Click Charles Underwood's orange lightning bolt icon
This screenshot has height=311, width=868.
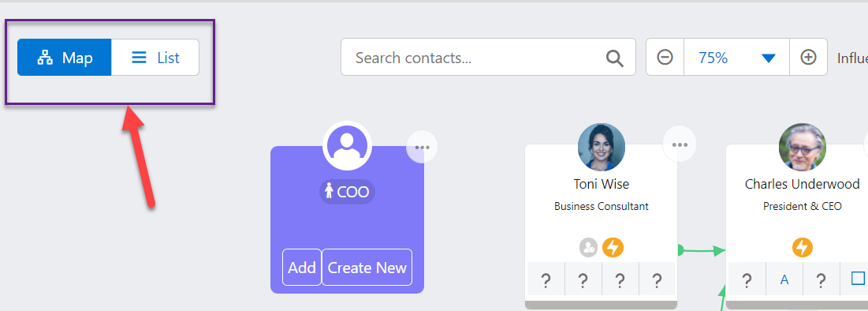pyautogui.click(x=803, y=247)
